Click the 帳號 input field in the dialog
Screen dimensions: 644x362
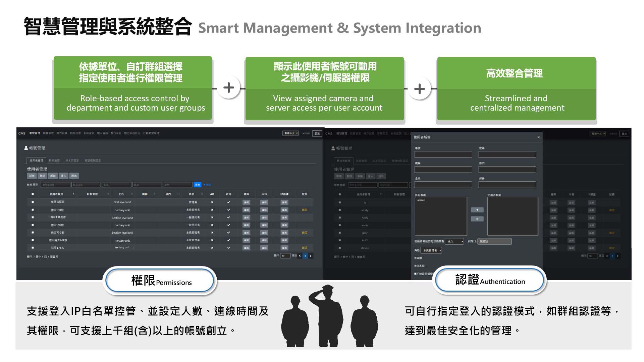pyautogui.click(x=443, y=155)
